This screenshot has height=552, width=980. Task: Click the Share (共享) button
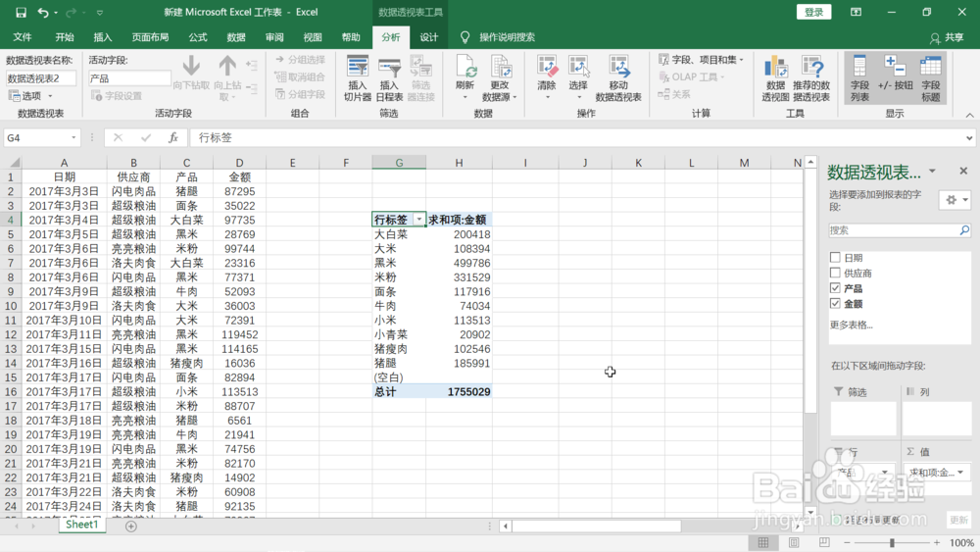click(x=947, y=37)
